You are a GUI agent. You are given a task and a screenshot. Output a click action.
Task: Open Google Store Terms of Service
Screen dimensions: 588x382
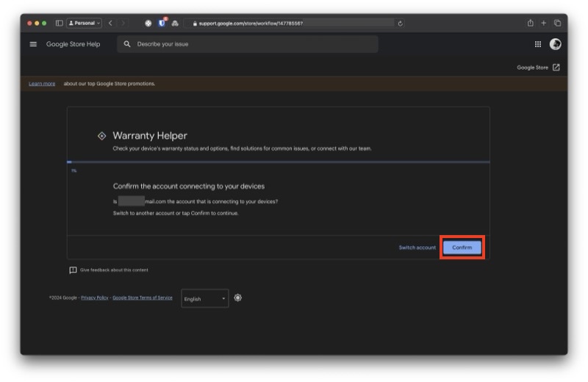click(x=143, y=298)
